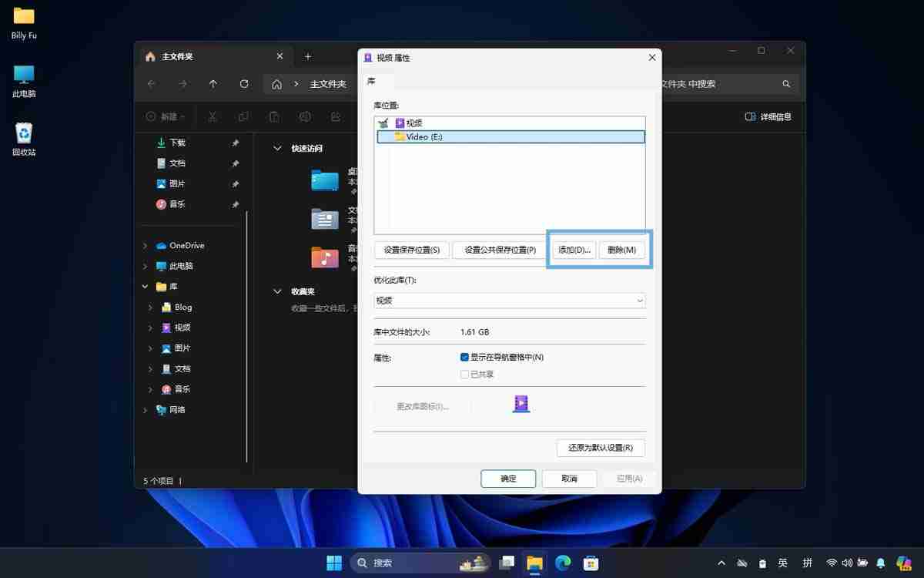Open the 新建 menu in Explorer
Viewport: 924px width, 578px height.
click(x=166, y=116)
